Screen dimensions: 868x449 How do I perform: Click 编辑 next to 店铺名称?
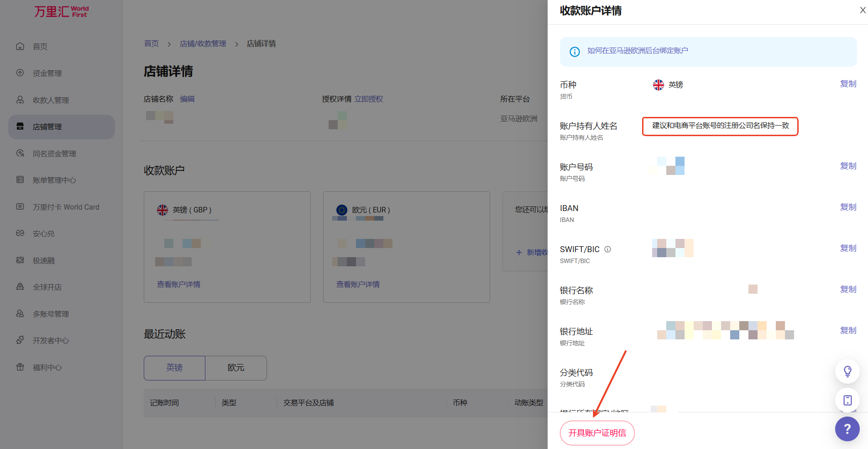coord(187,99)
